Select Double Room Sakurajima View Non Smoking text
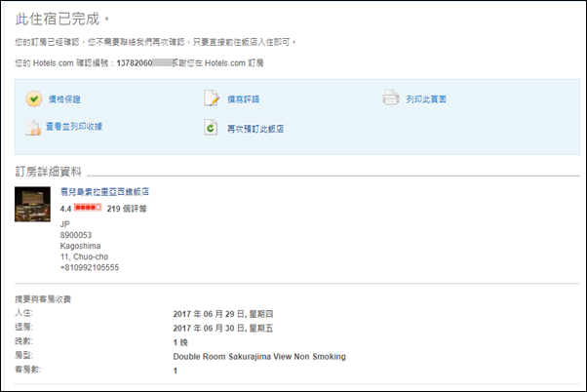Screen dimensions: 587x392 click(259, 357)
